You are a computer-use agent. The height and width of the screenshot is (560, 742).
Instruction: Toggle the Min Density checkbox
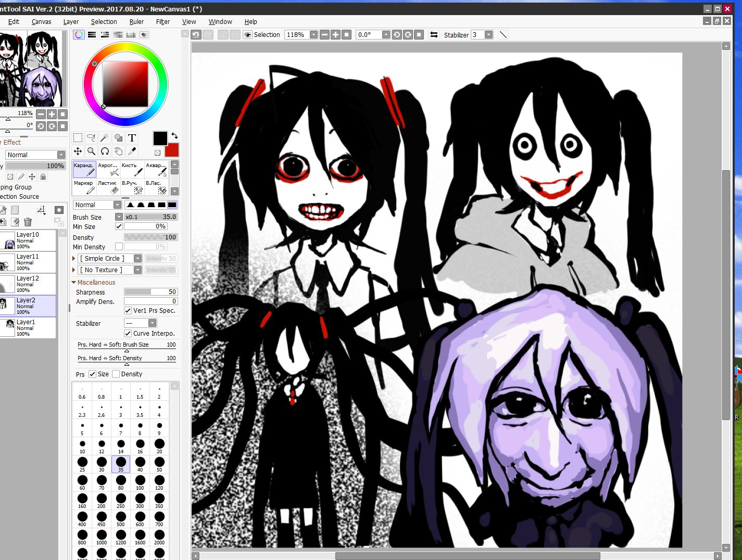[x=119, y=247]
